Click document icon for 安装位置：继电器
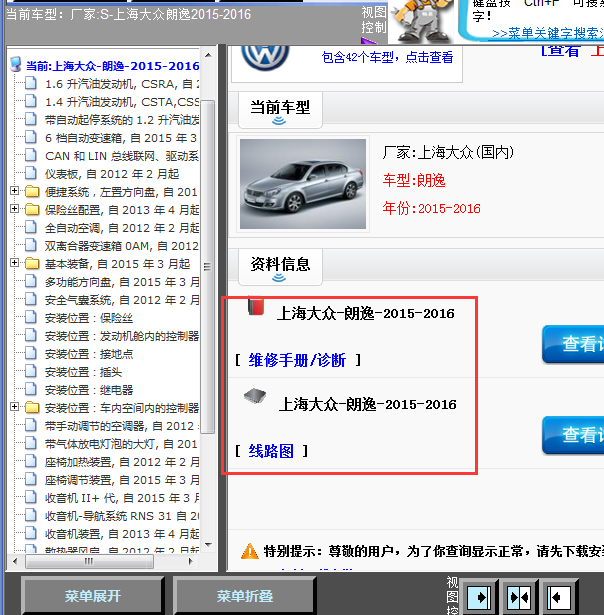 (x=31, y=389)
